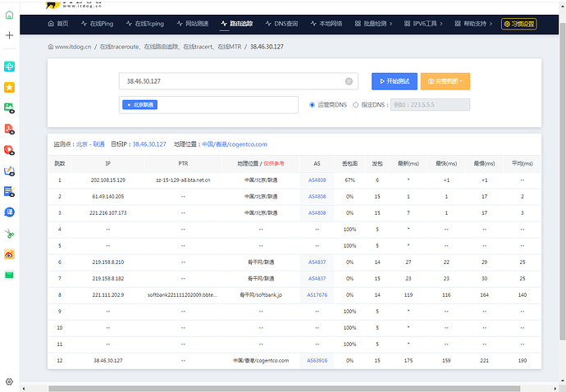This screenshot has height=392, width=566.
Task: Click the vertical page scrollbar
Action: [x=563, y=180]
